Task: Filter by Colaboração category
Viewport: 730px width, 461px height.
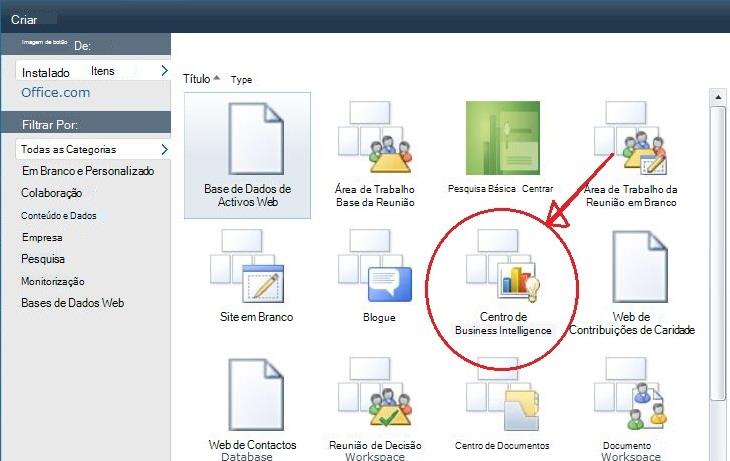Action: (x=52, y=193)
